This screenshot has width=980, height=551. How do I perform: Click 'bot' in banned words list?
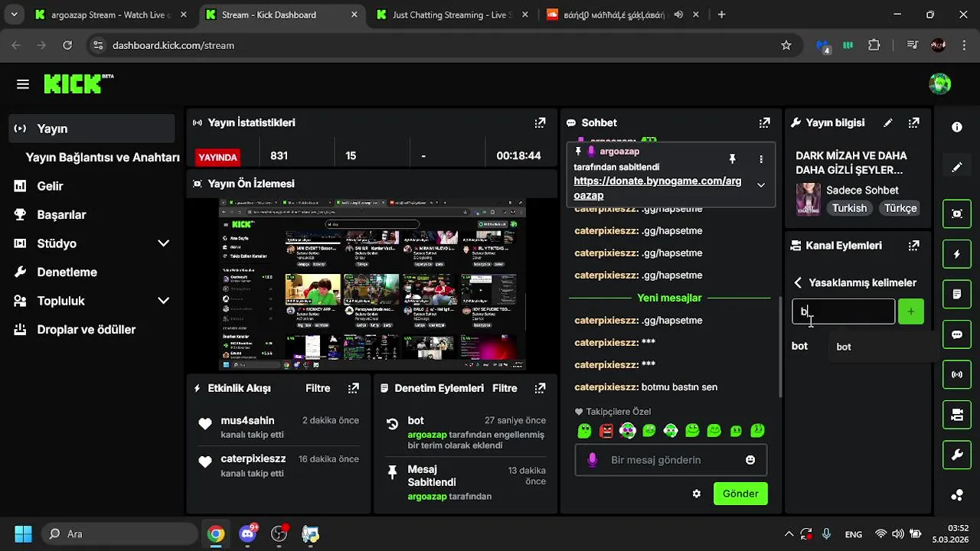pyautogui.click(x=799, y=346)
